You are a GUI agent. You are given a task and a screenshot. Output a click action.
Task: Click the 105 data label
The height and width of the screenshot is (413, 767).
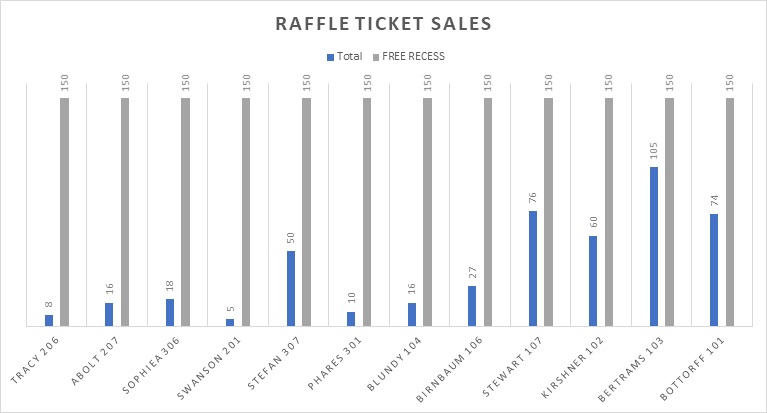coord(654,147)
